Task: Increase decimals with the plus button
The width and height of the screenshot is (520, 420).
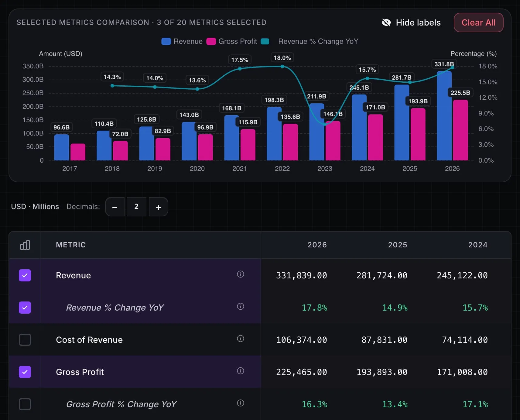Action: (158, 207)
